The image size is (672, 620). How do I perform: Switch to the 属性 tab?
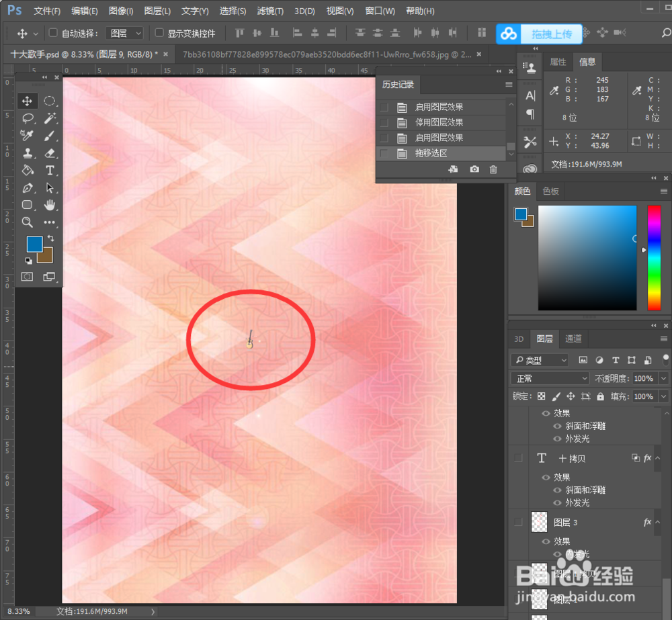558,62
